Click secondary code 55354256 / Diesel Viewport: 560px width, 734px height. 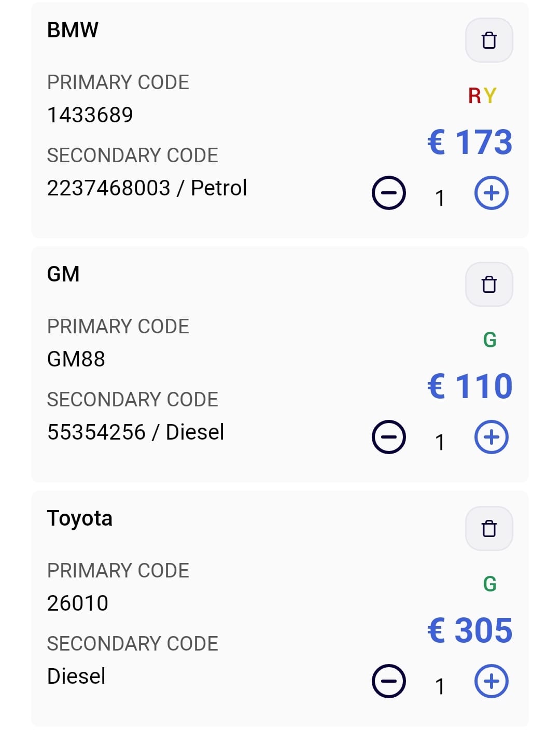[135, 432]
